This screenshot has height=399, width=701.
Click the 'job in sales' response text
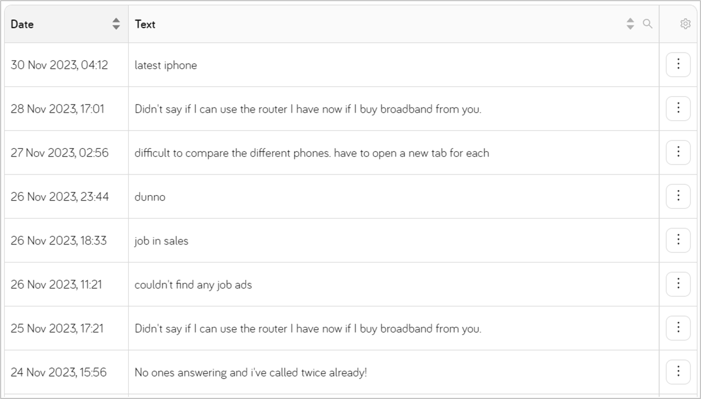pyautogui.click(x=161, y=241)
